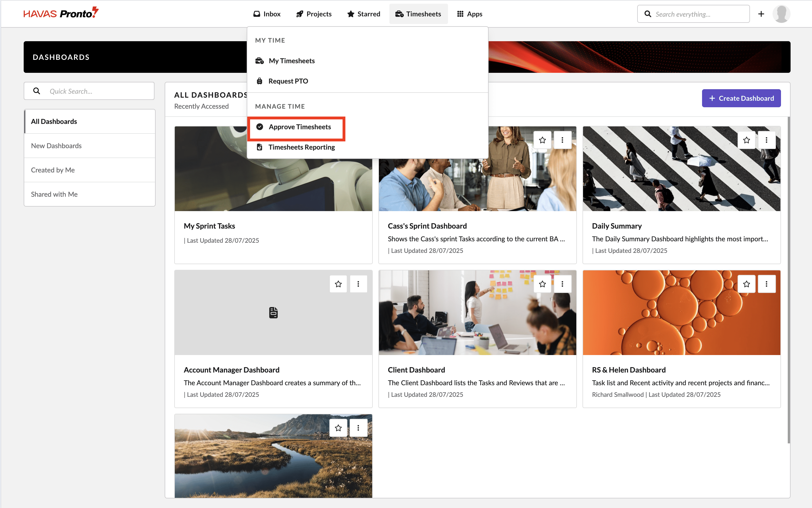Click the Inbox tray icon
The height and width of the screenshot is (508, 812).
pyautogui.click(x=257, y=14)
